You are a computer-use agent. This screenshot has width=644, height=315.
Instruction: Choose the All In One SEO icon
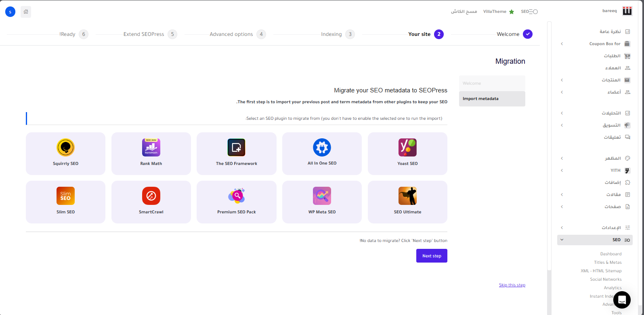(322, 148)
